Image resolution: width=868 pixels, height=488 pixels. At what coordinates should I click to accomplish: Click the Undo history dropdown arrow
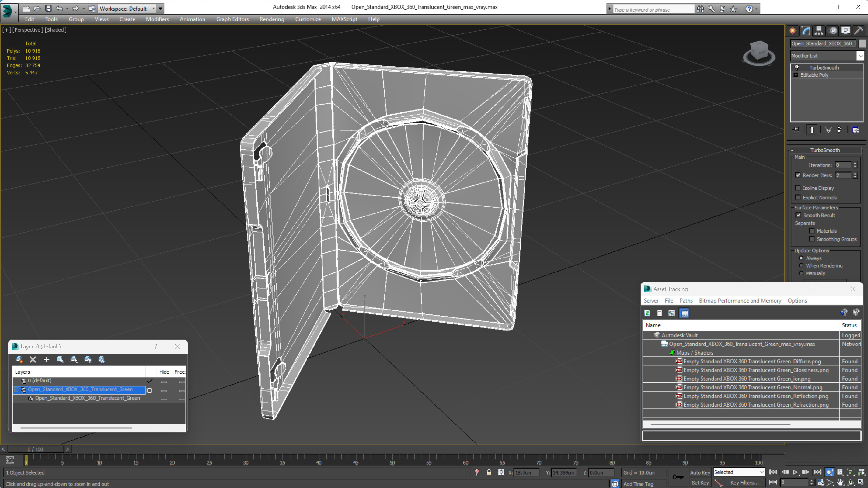coord(67,9)
